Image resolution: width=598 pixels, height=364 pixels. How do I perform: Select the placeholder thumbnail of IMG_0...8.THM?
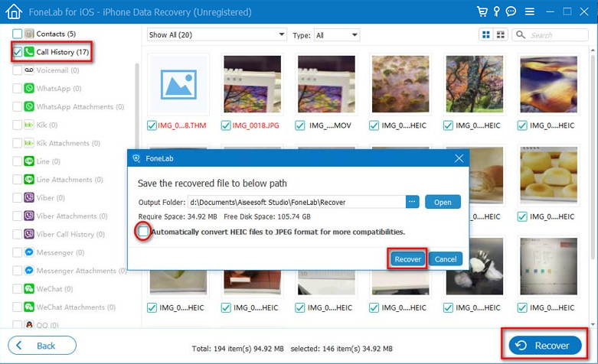[x=178, y=84]
